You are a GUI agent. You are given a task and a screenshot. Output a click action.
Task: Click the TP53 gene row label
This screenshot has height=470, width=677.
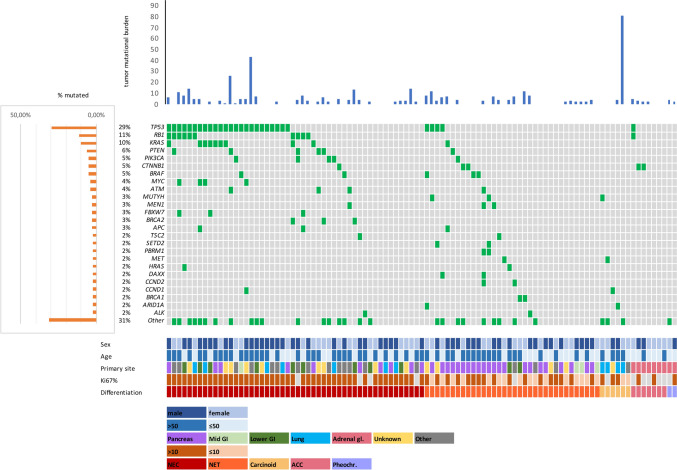coord(157,127)
